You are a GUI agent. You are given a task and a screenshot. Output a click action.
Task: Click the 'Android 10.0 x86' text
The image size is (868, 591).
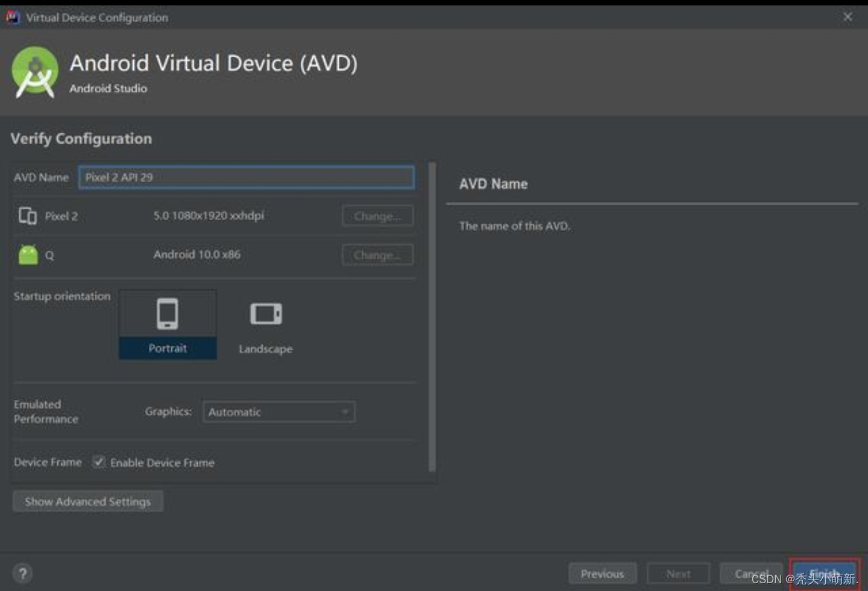pos(197,254)
